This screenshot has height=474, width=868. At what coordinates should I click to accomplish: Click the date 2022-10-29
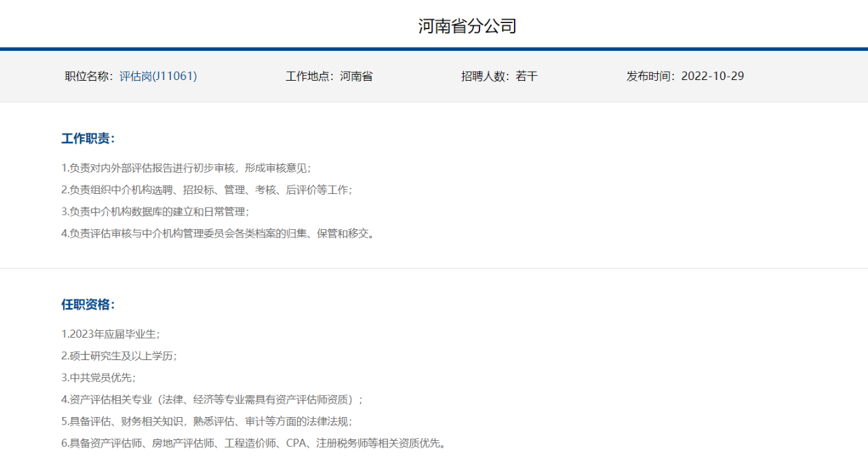712,76
